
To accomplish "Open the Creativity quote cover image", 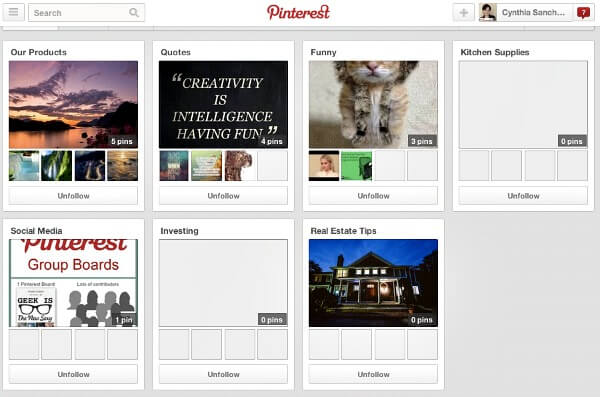I will pos(223,105).
